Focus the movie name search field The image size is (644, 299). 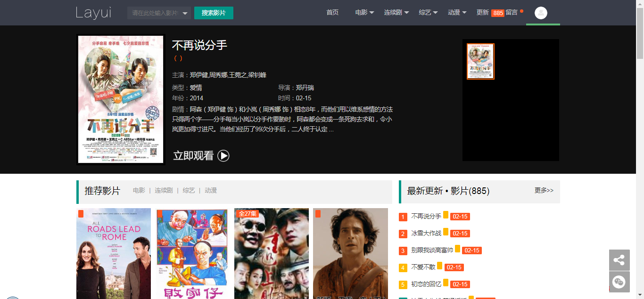154,13
